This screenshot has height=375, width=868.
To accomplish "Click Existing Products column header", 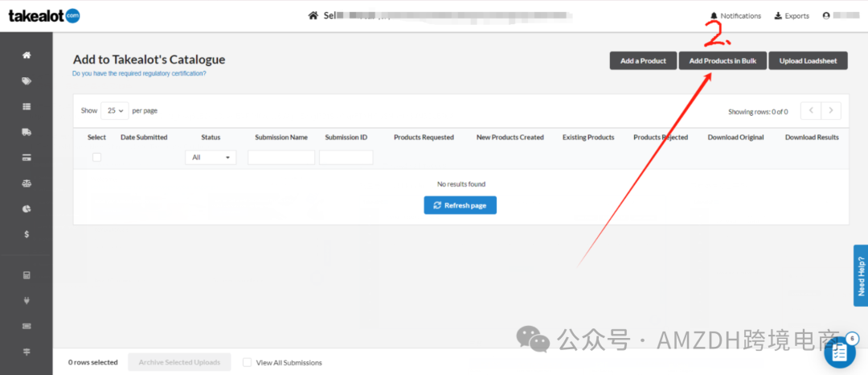I will (x=588, y=138).
